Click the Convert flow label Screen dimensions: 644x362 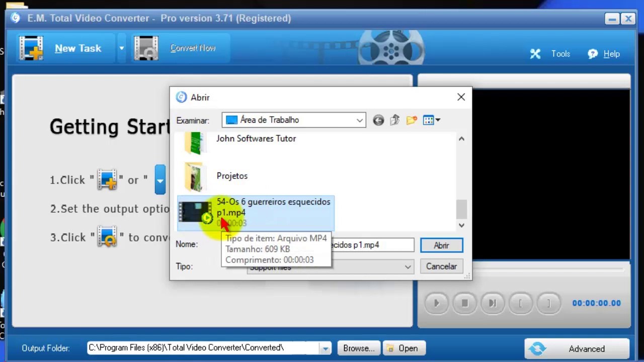click(x=193, y=48)
